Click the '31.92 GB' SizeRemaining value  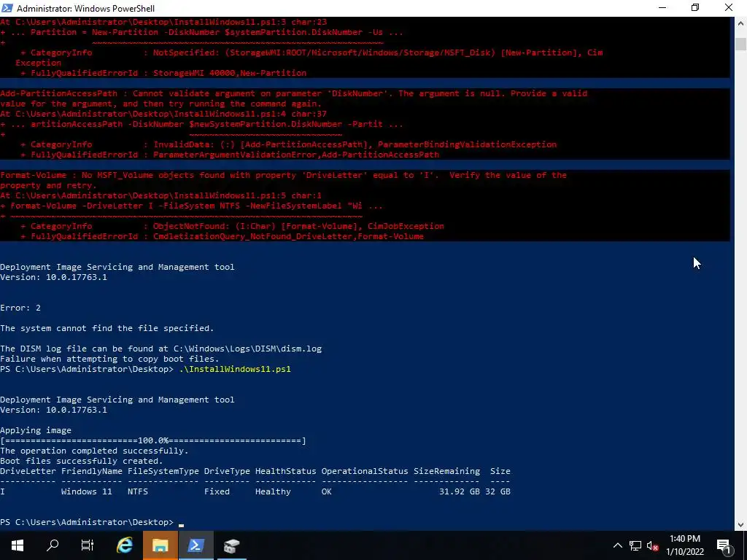point(460,491)
